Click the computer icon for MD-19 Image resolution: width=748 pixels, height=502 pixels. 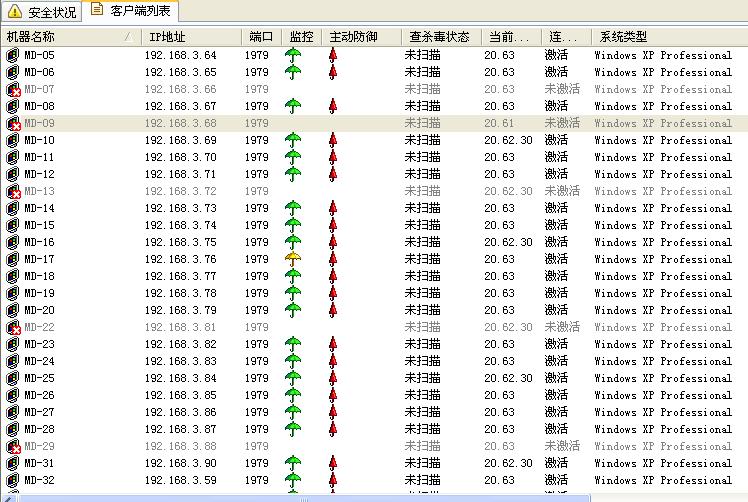click(12, 293)
